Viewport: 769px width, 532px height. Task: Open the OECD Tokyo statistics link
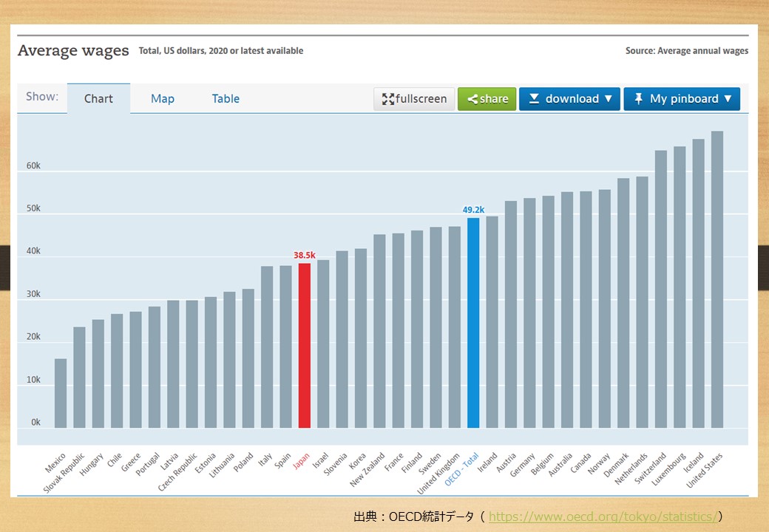point(603,516)
